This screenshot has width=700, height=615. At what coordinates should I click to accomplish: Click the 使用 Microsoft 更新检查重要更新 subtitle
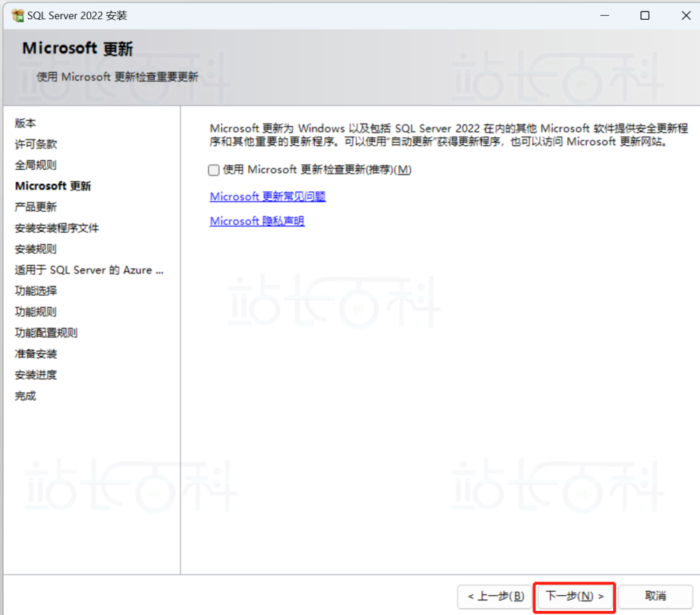(118, 77)
